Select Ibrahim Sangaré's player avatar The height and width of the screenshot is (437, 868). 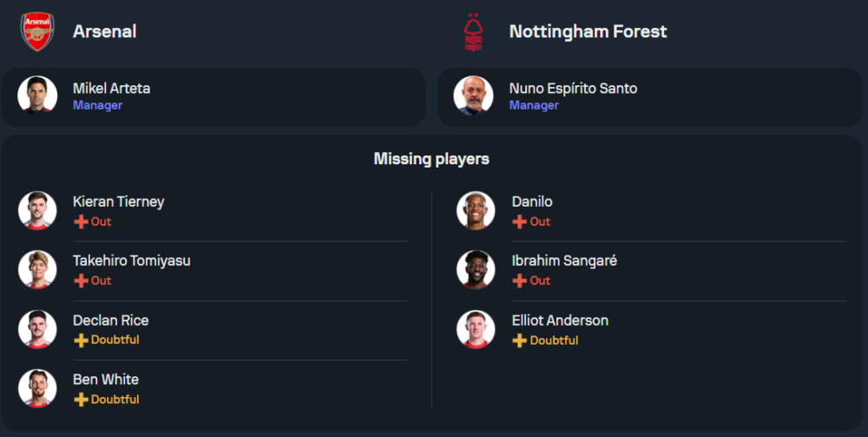[476, 269]
